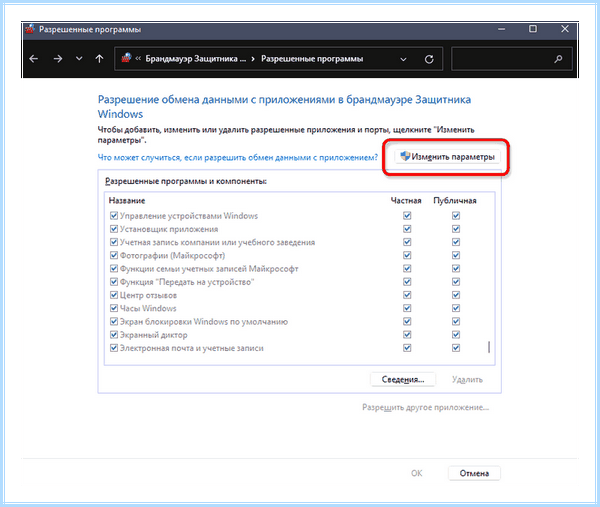This screenshot has width=600, height=507.
Task: Toggle Публичная checkbox for Экранный диктор
Action: [x=456, y=335]
